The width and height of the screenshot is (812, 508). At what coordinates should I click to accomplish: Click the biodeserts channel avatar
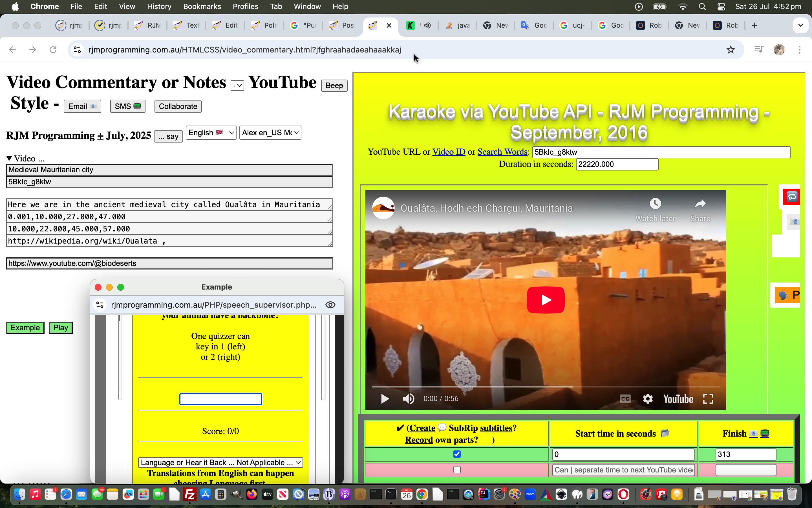point(383,208)
